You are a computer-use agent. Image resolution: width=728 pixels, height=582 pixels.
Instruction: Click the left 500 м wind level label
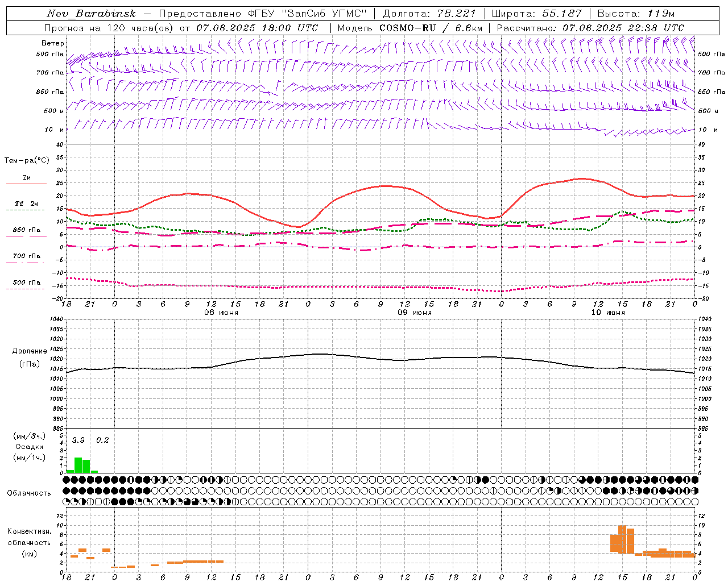coord(54,111)
